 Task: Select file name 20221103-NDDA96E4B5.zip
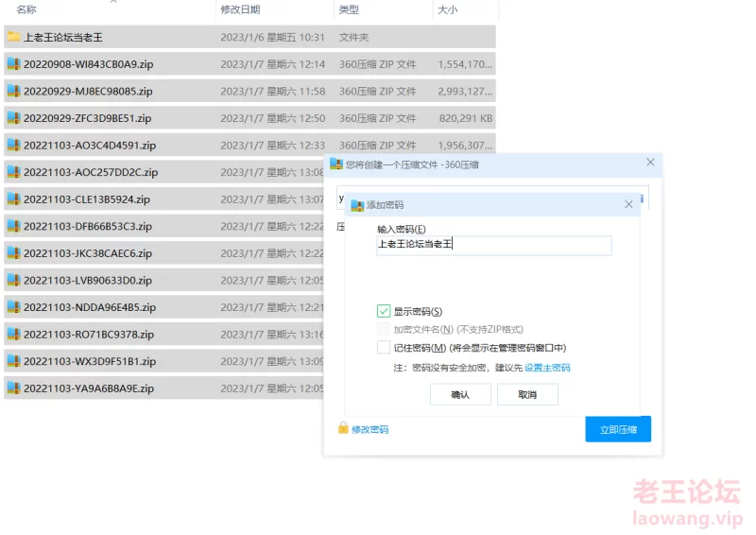[x=90, y=307]
